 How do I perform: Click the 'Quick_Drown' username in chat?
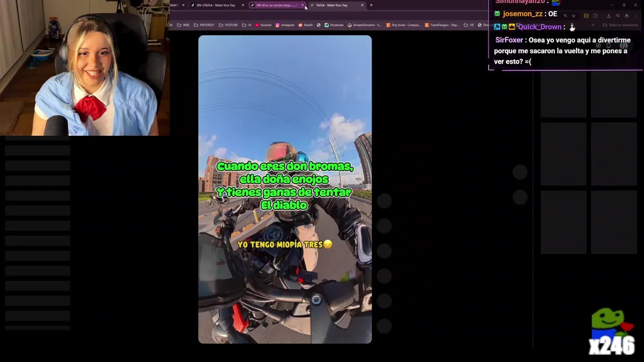click(539, 27)
